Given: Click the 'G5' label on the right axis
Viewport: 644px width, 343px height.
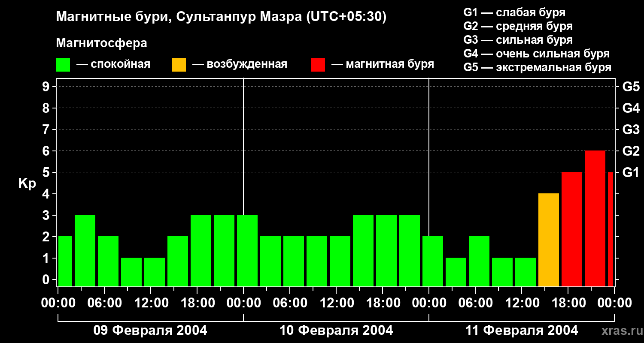Looking at the screenshot, I should coord(631,87).
